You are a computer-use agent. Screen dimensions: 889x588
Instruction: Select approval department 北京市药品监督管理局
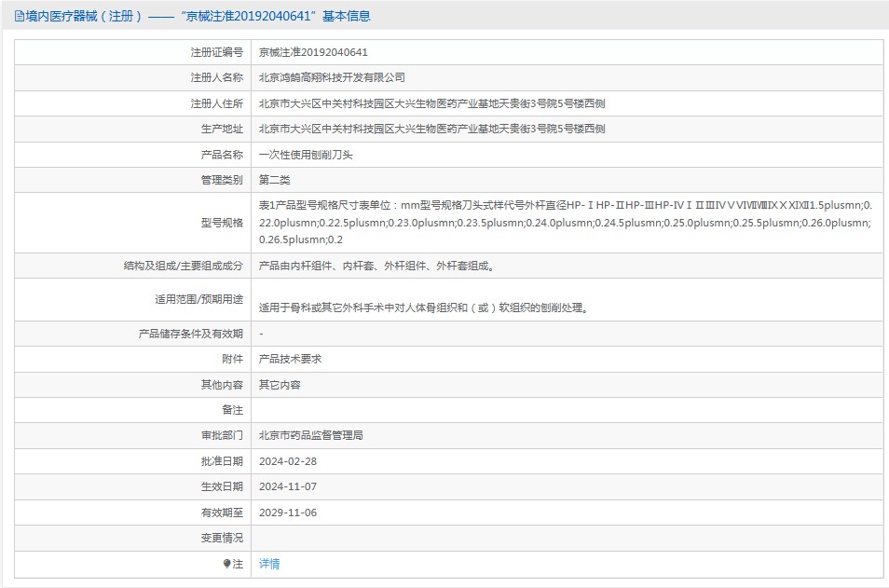[x=311, y=435]
